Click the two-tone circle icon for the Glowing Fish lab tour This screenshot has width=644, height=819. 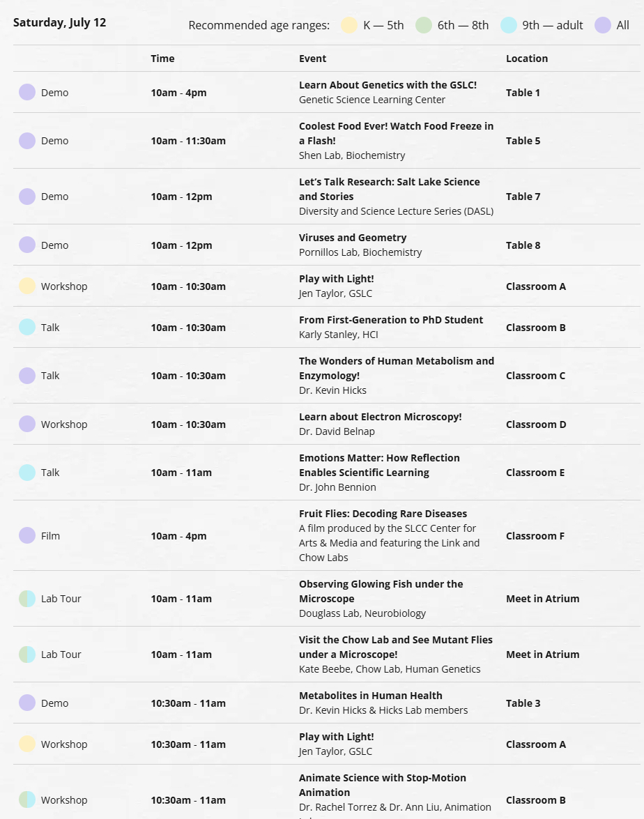(x=27, y=598)
